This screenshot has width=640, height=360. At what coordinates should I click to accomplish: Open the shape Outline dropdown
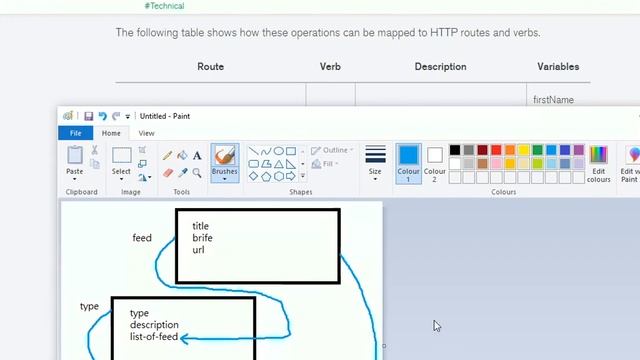point(332,150)
